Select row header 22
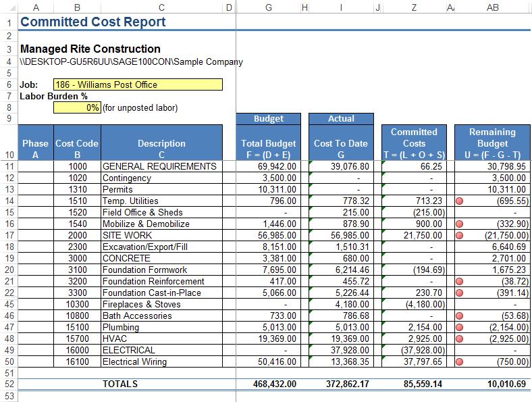The height and width of the screenshot is (402, 532). click(9, 293)
